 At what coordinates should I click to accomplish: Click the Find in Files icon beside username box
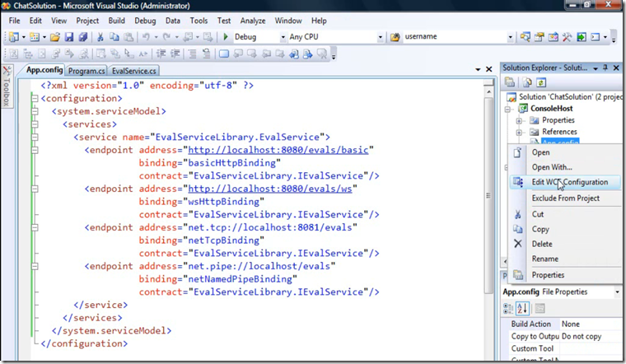pyautogui.click(x=395, y=37)
